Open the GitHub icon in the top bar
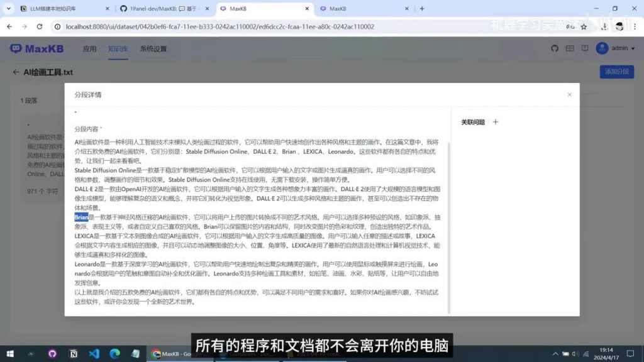644x362 pixels. tap(555, 48)
